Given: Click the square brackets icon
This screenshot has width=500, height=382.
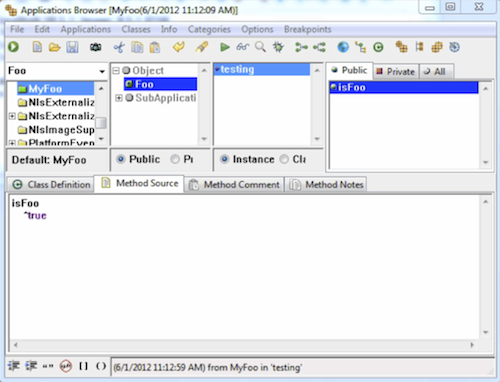Looking at the screenshot, I should point(83,366).
